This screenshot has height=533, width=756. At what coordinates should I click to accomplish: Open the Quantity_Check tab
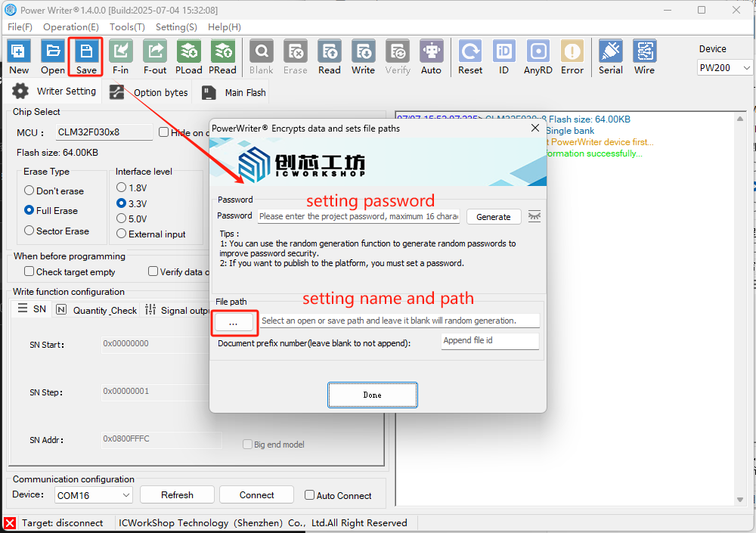click(97, 310)
